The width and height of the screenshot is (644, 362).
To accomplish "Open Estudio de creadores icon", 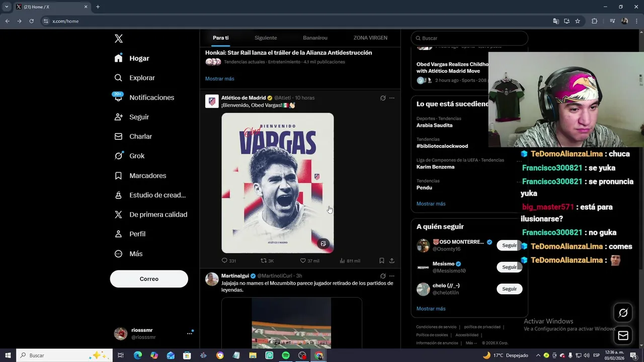I will [x=118, y=195].
